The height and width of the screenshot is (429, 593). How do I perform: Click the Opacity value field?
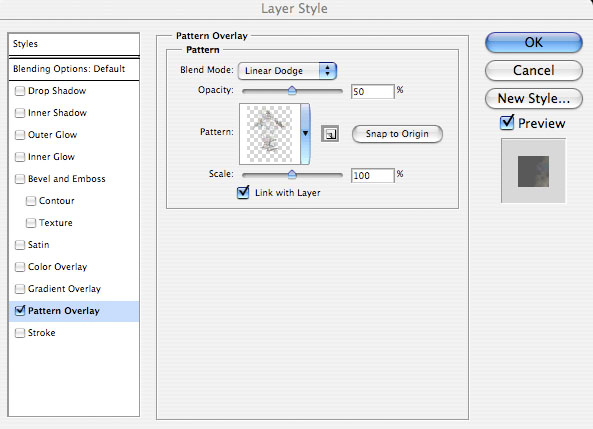373,92
